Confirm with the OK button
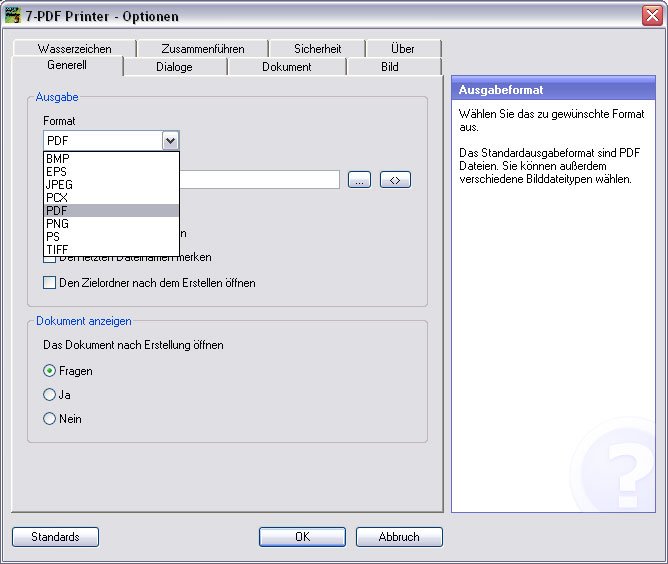Image resolution: width=668 pixels, height=564 pixels. [x=302, y=537]
